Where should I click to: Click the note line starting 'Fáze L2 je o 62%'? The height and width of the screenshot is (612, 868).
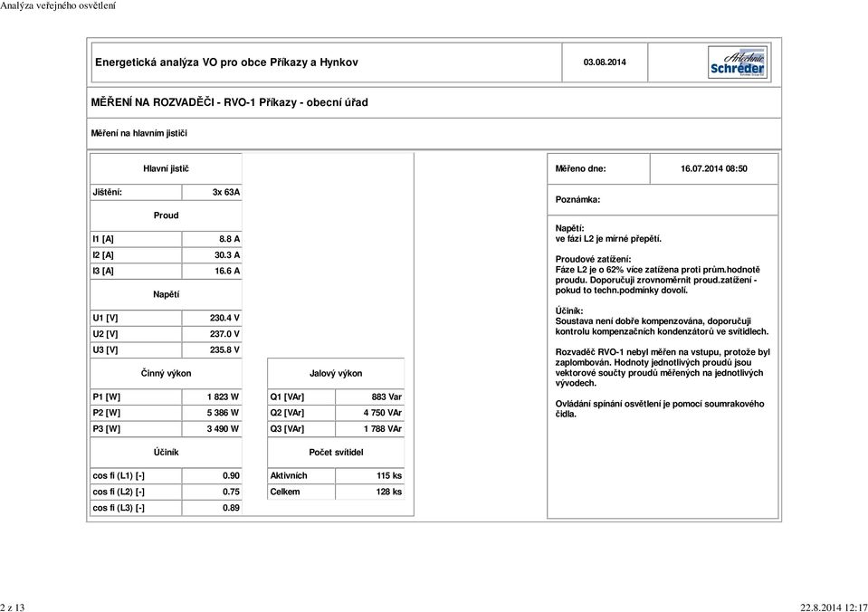658,271
